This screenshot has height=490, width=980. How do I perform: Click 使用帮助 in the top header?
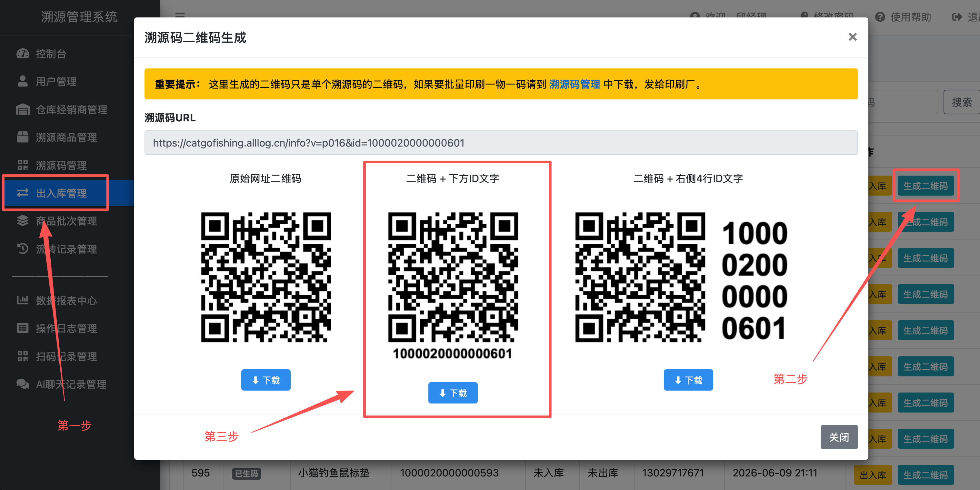tap(910, 17)
